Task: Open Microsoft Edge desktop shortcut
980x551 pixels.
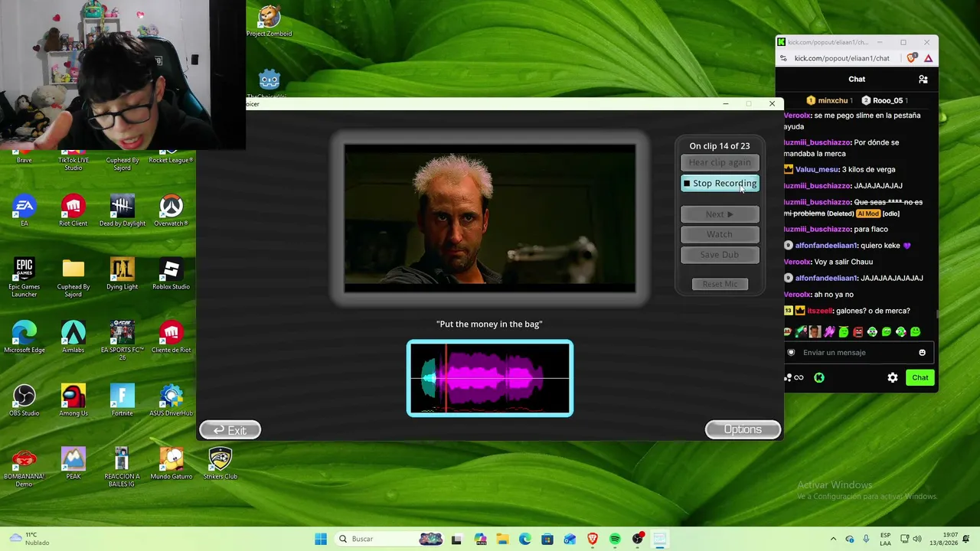Action: click(24, 337)
